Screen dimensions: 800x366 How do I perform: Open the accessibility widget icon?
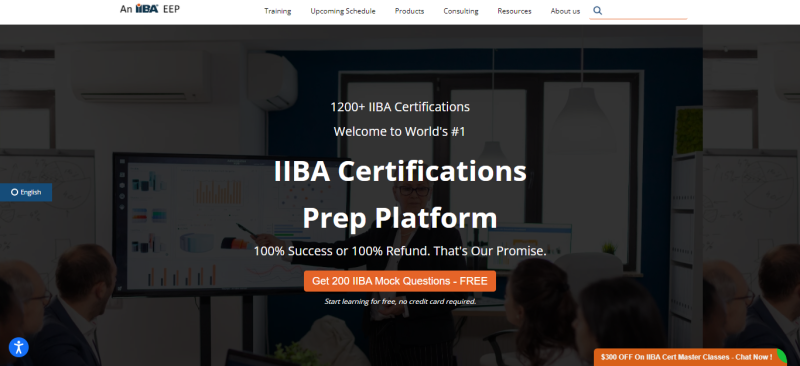tap(19, 348)
